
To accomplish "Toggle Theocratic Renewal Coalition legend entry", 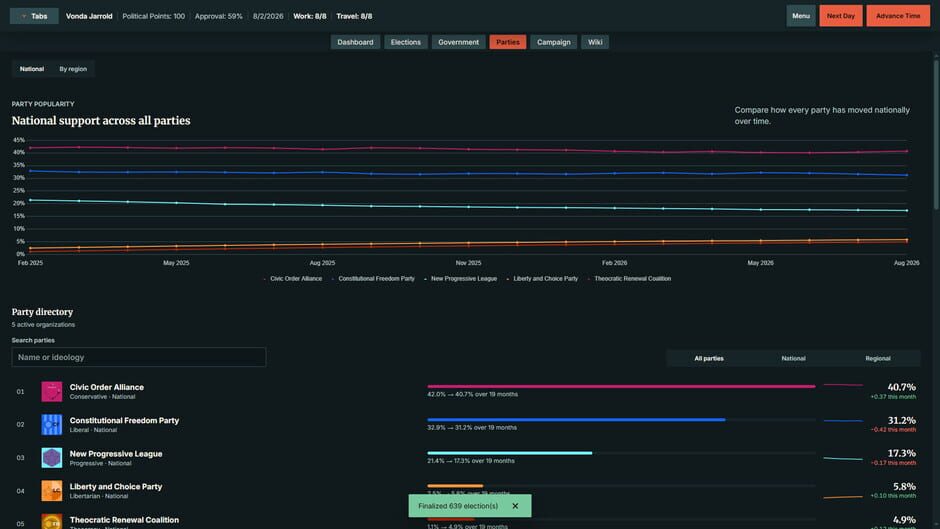I will tap(629, 279).
